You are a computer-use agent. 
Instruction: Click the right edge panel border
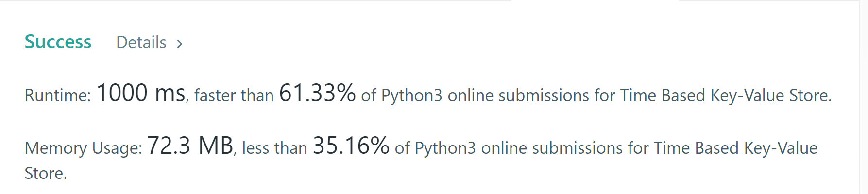[x=859, y=97]
